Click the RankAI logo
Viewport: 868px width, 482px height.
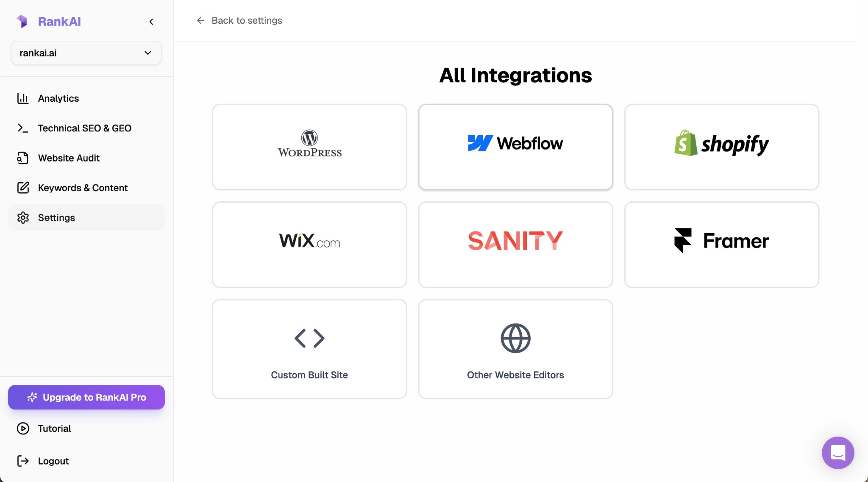point(48,21)
